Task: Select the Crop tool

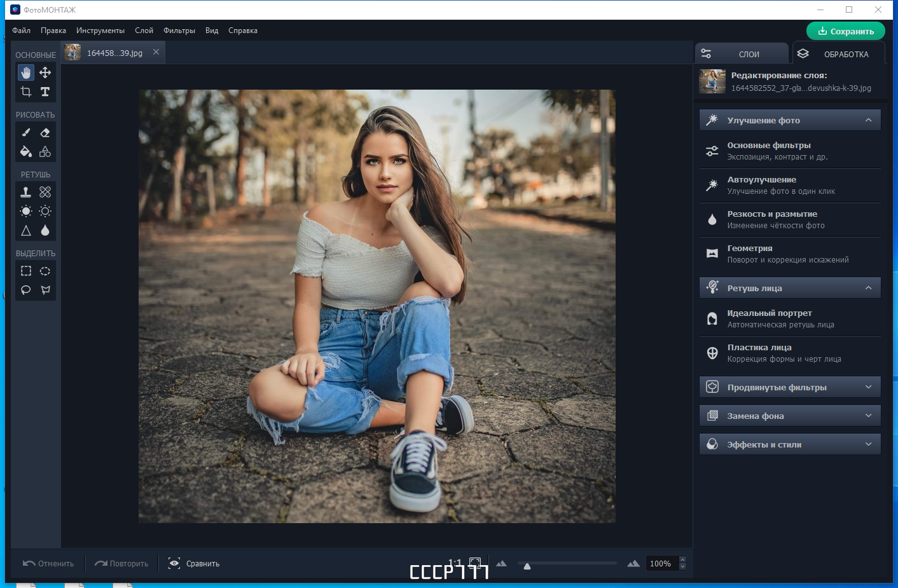Action: click(x=26, y=92)
